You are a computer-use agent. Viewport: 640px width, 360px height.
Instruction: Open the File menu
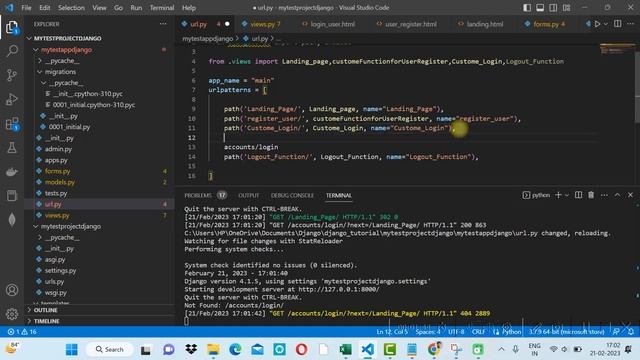point(26,8)
